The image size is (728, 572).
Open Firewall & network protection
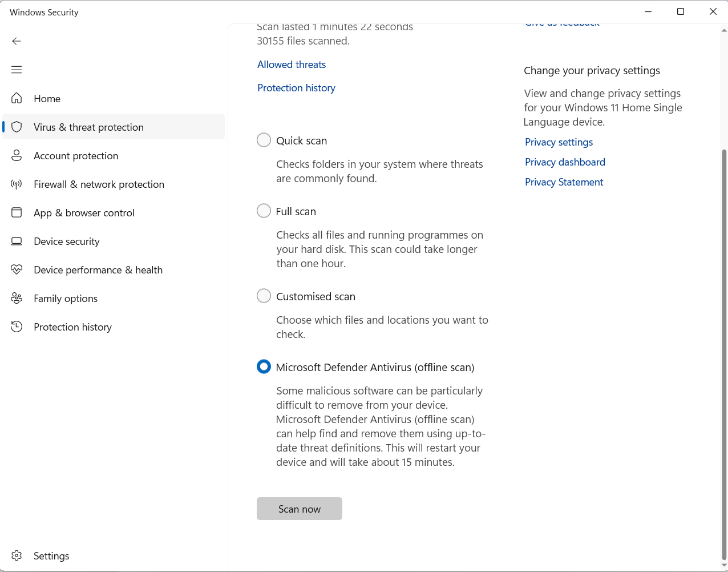click(99, 184)
